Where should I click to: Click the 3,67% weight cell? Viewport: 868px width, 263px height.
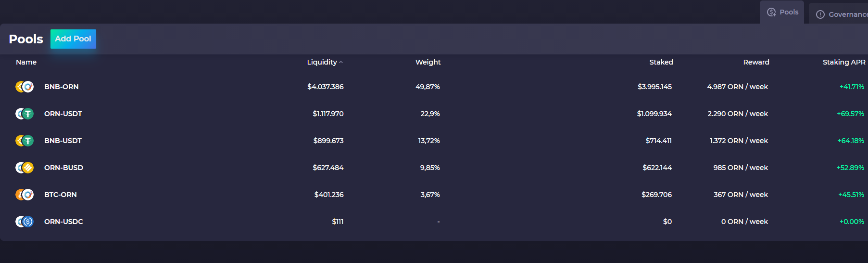click(x=430, y=195)
